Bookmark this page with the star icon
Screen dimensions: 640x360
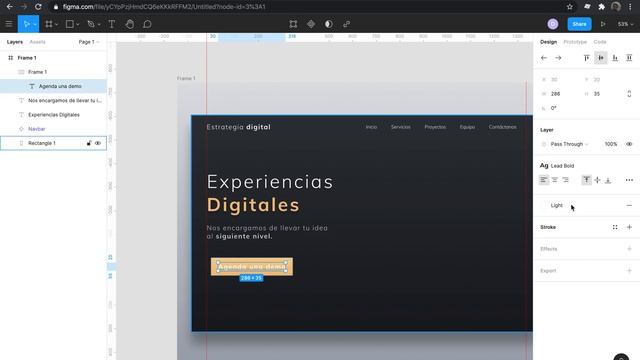tap(569, 7)
